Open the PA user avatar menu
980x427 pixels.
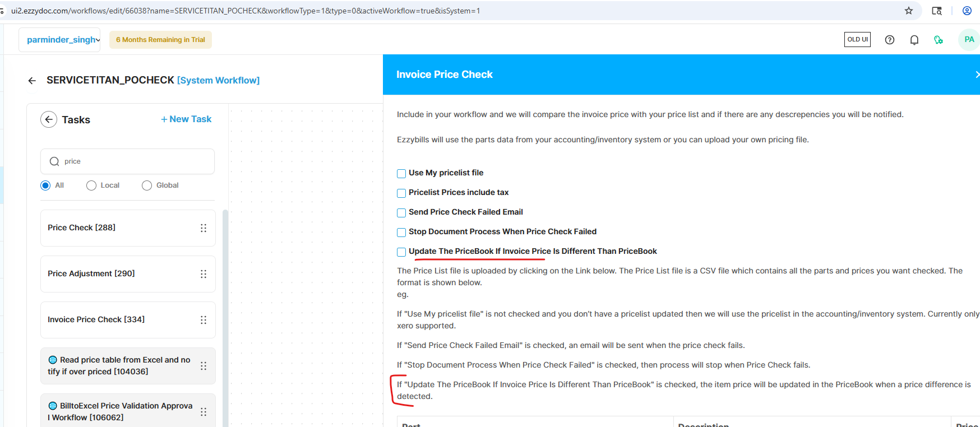pyautogui.click(x=969, y=40)
